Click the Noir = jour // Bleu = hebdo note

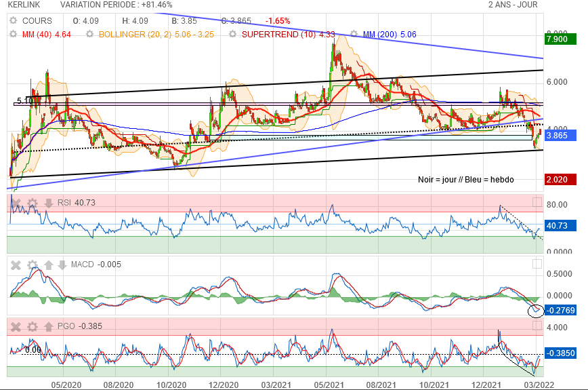(466, 180)
